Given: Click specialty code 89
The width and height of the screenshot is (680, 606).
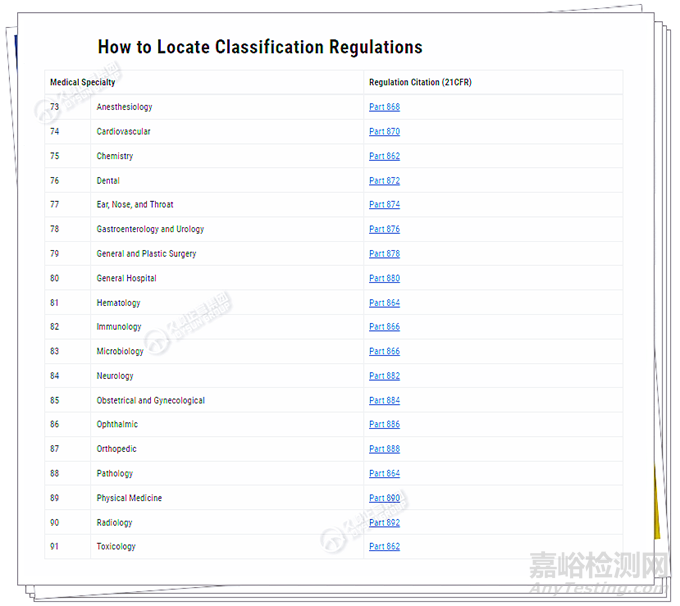Looking at the screenshot, I should pos(55,498).
